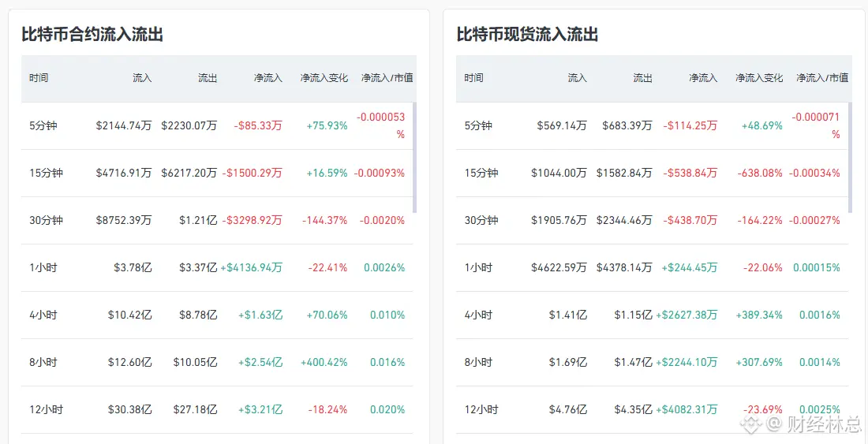Click change value +75.93%
The height and width of the screenshot is (444, 868).
click(327, 125)
